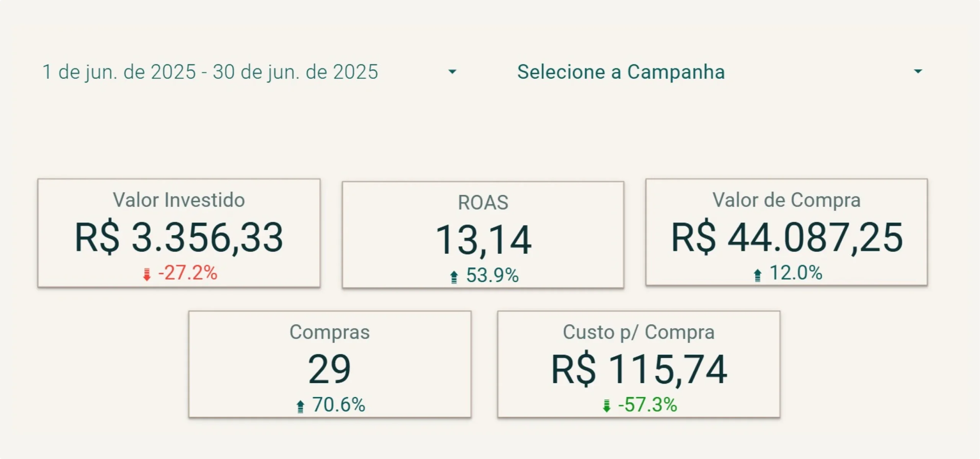Select the Valor de Compra card title
The width and height of the screenshot is (980, 459).
(786, 200)
